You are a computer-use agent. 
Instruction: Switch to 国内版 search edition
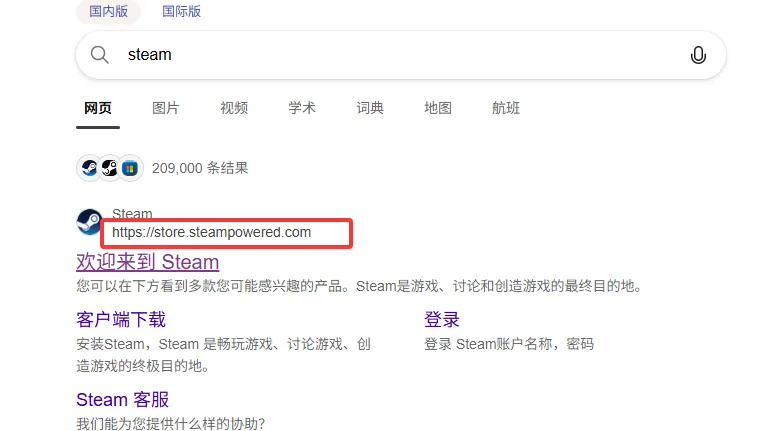108,11
